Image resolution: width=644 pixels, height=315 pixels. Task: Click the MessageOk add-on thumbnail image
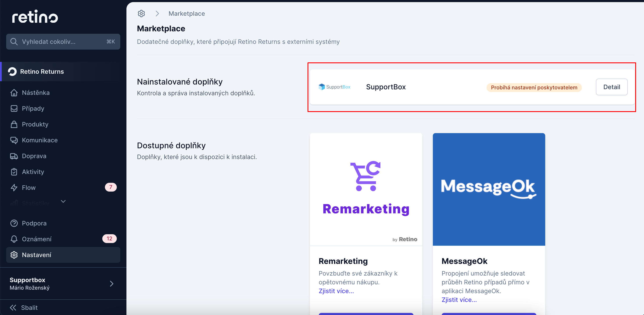(x=489, y=189)
